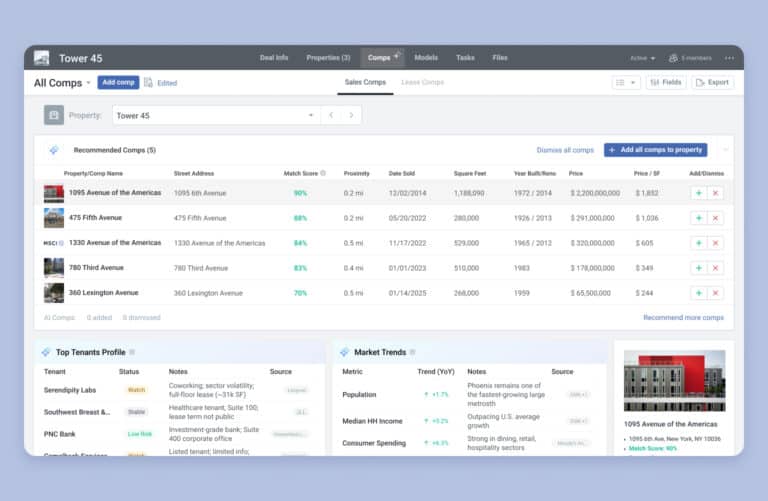Screen dimensions: 768x501
Task: Add 1095 Avenue of the Americas comp
Action: coord(698,192)
